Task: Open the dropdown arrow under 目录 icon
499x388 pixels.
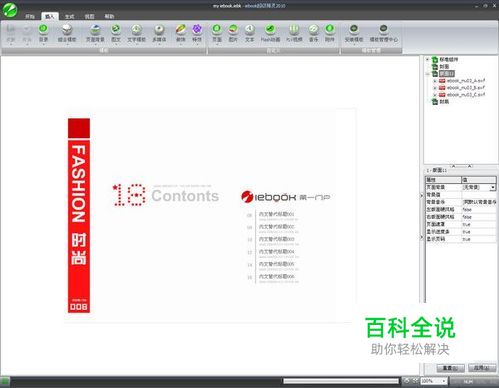Action: coord(43,44)
